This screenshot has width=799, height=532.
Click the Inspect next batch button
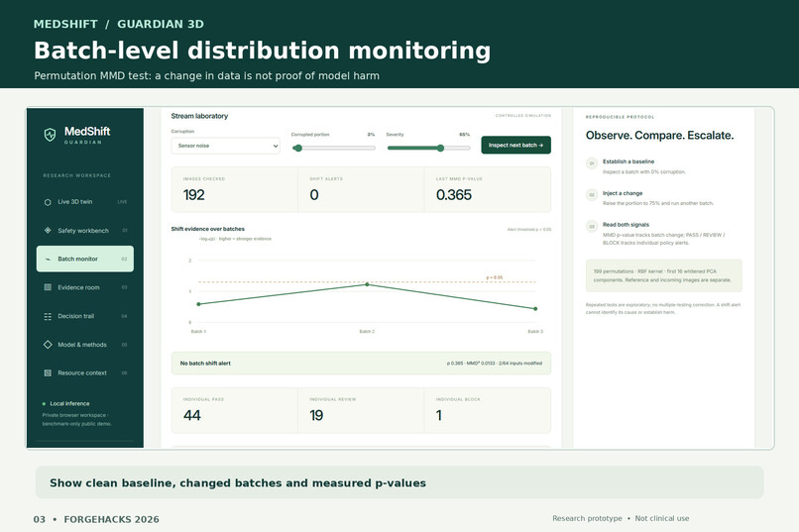click(515, 145)
